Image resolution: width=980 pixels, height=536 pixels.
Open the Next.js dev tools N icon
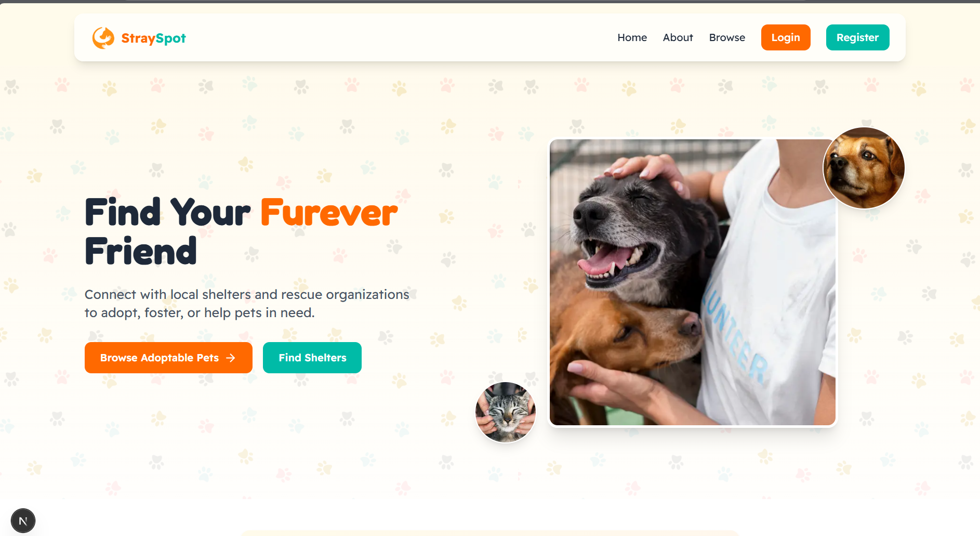click(x=23, y=521)
